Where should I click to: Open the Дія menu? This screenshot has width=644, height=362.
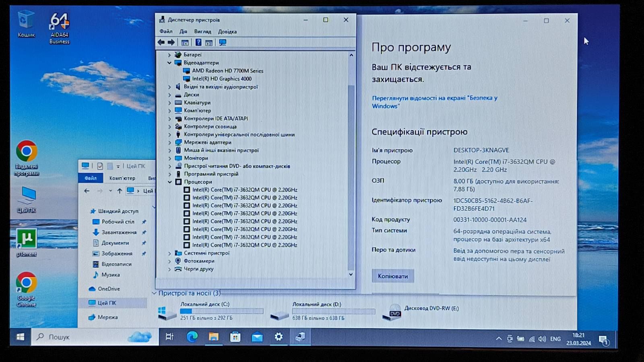[x=183, y=31]
